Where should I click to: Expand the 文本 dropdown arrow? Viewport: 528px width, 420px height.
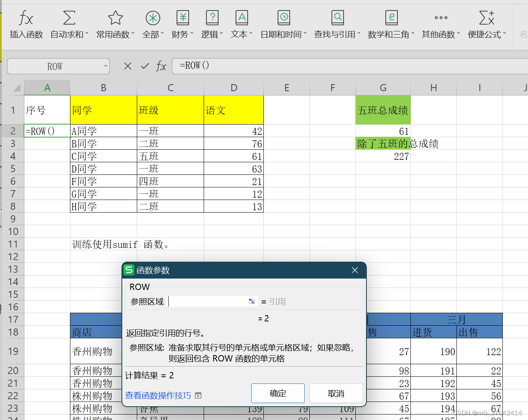point(251,34)
